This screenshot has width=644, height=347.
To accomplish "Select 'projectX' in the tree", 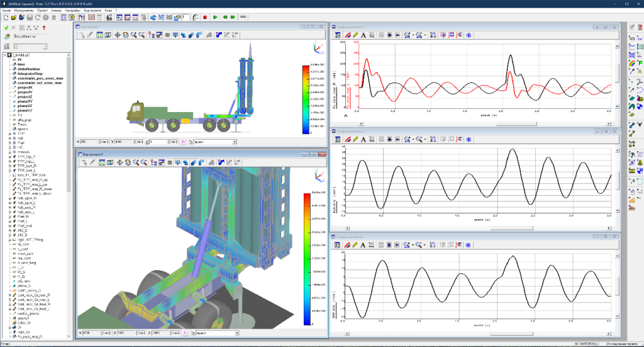I will [x=25, y=88].
